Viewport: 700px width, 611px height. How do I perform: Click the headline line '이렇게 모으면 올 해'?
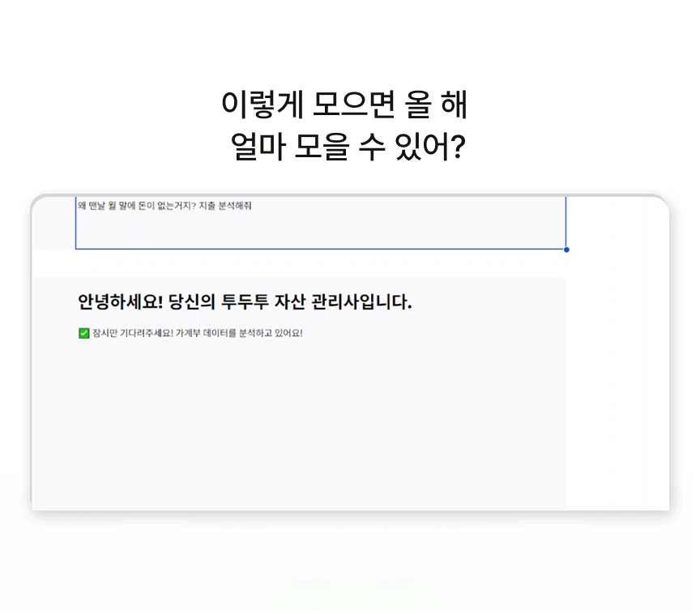coord(344,105)
